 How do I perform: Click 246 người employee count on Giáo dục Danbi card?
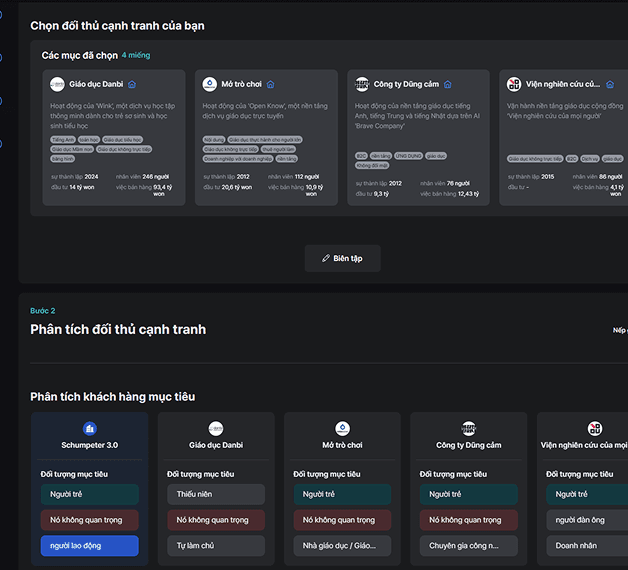coord(155,177)
